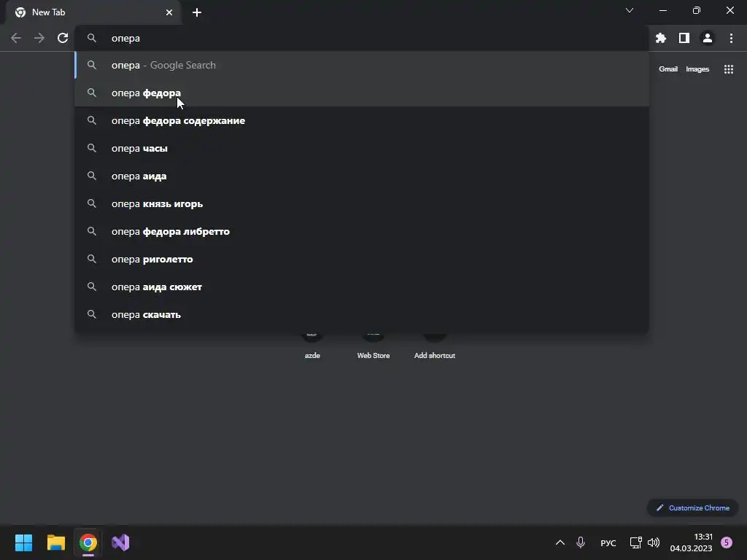Open Visual Studio from taskbar
The image size is (747, 560).
point(120,542)
